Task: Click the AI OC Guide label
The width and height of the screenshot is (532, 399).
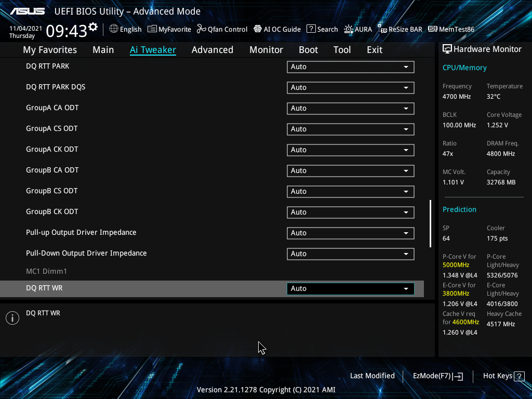Action: click(x=282, y=30)
